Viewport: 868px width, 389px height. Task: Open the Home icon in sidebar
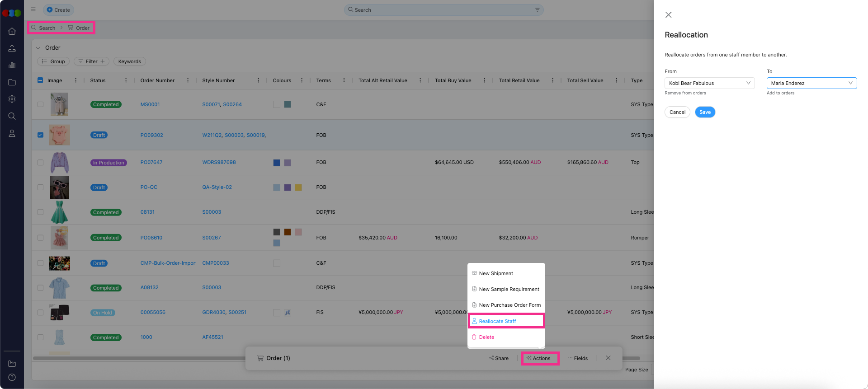[x=12, y=31]
